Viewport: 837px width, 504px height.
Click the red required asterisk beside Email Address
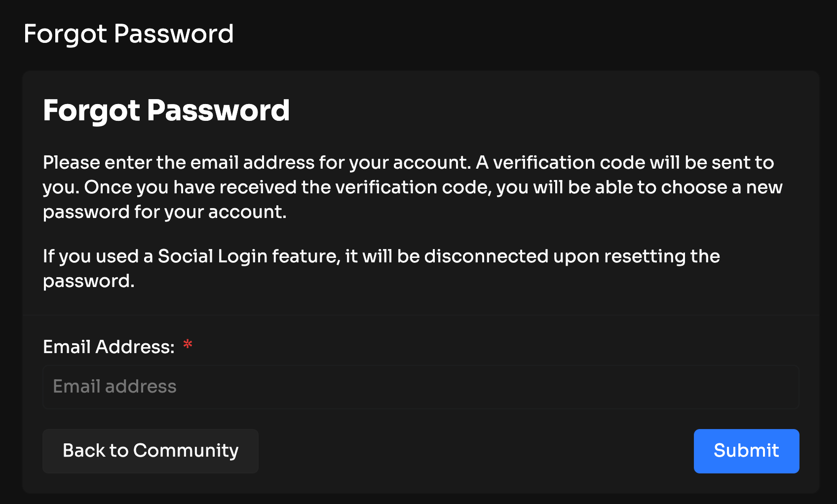[x=188, y=345]
